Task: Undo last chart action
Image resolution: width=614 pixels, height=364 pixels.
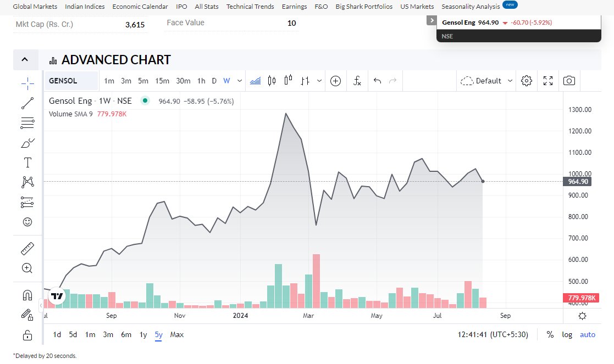Action: [x=378, y=81]
